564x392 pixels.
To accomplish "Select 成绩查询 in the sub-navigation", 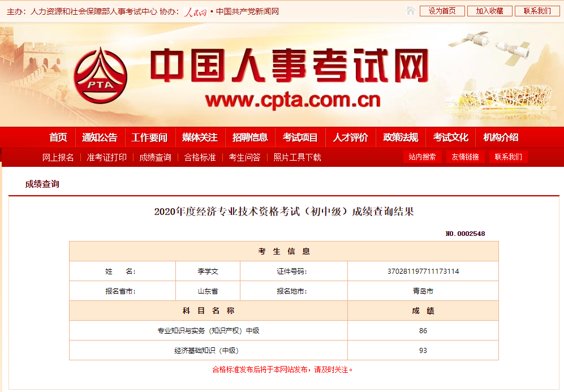I will tap(155, 157).
